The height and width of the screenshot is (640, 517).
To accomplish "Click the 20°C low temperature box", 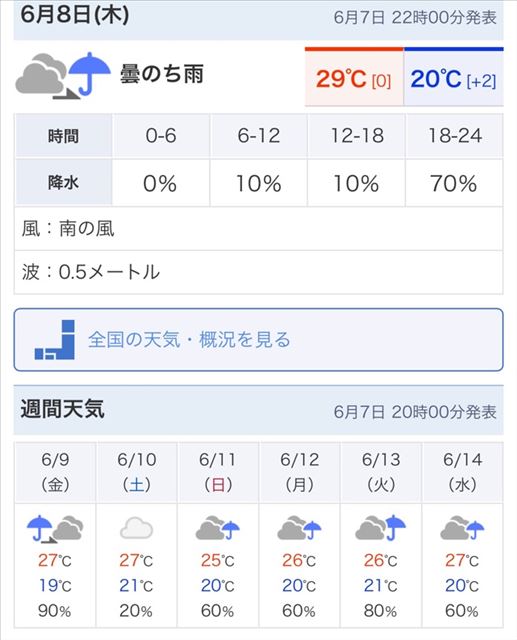I will tap(453, 77).
